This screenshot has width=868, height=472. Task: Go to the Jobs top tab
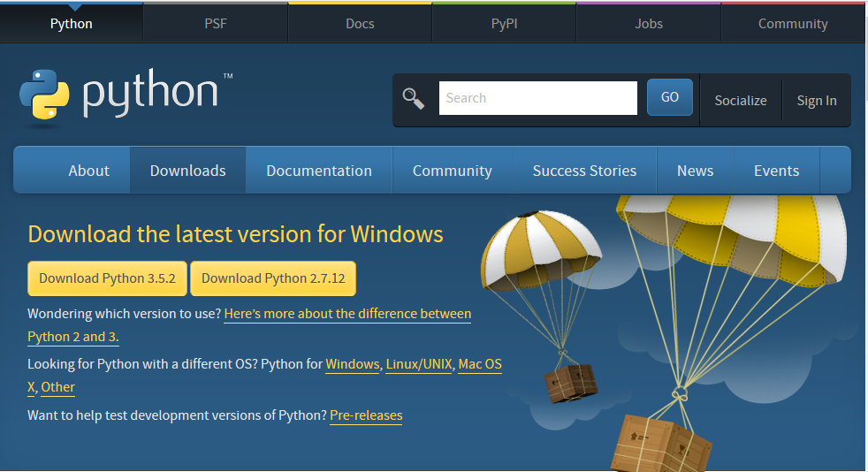pos(648,24)
